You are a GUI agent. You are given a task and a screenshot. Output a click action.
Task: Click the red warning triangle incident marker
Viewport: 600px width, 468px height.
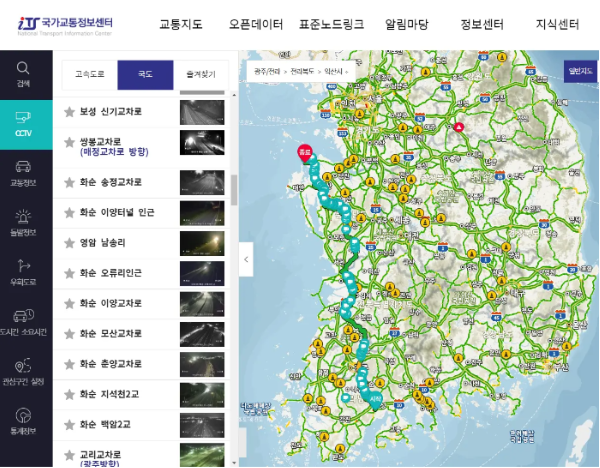458,127
